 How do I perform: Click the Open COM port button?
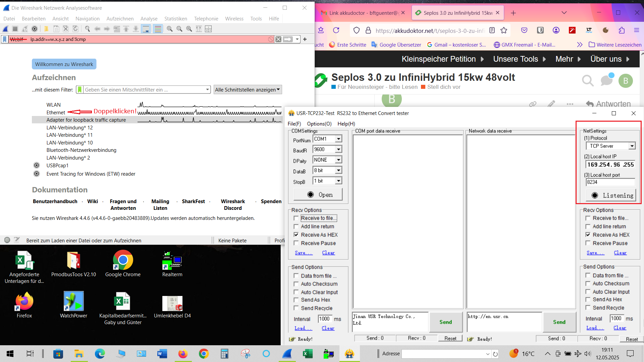pos(318,195)
